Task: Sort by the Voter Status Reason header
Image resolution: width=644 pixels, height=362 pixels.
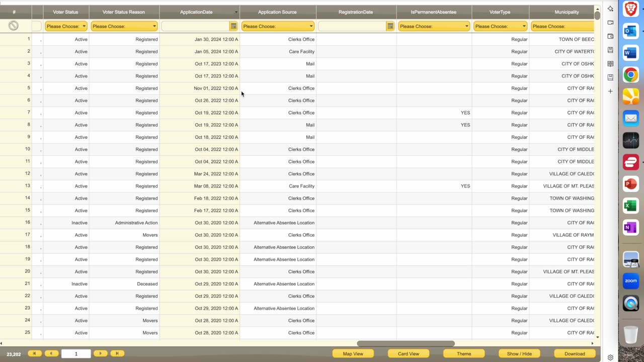Action: 123,12
